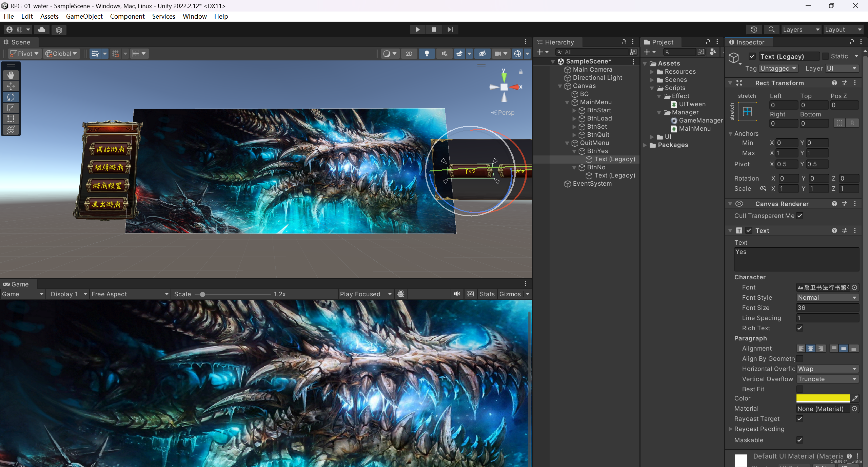
Task: Disable the Text component checkbox
Action: click(x=749, y=231)
